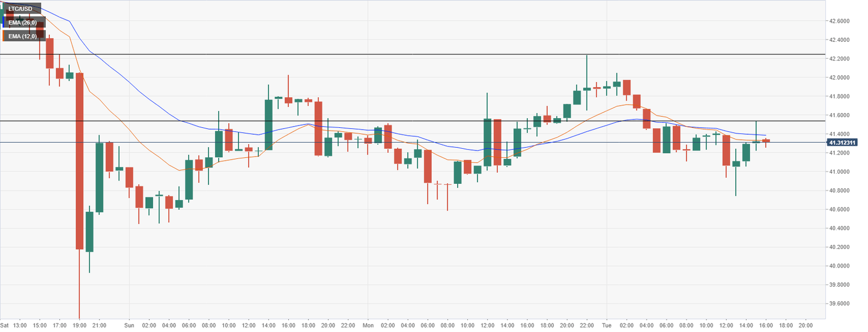The image size is (868, 332).
Task: Select the Sun day marker on time axis
Action: 129,325
